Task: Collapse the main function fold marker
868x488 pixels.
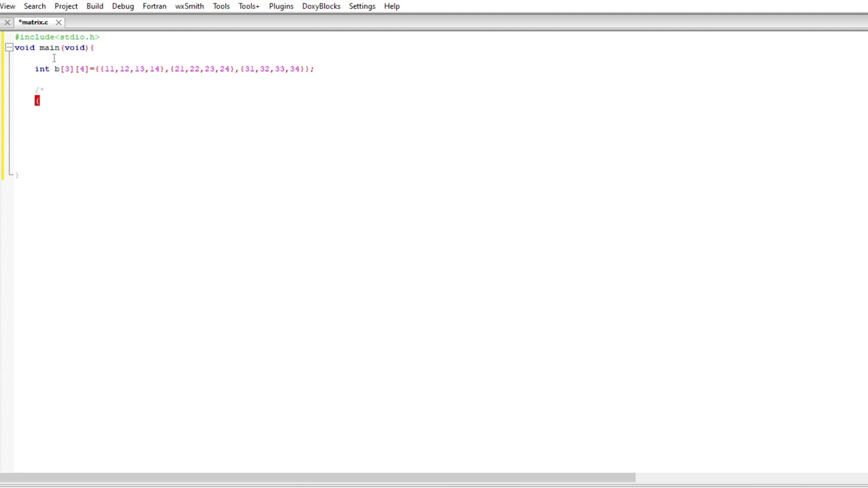Action: click(9, 47)
